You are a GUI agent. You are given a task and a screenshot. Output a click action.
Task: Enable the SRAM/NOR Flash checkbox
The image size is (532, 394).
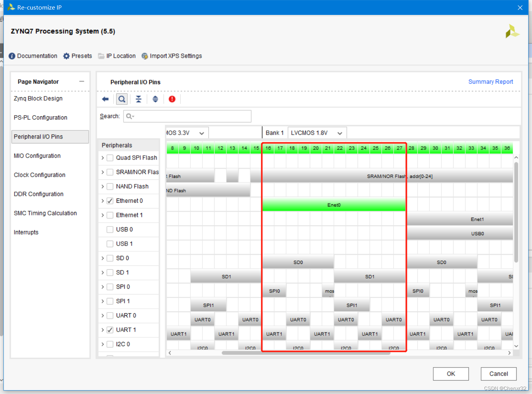pos(110,172)
